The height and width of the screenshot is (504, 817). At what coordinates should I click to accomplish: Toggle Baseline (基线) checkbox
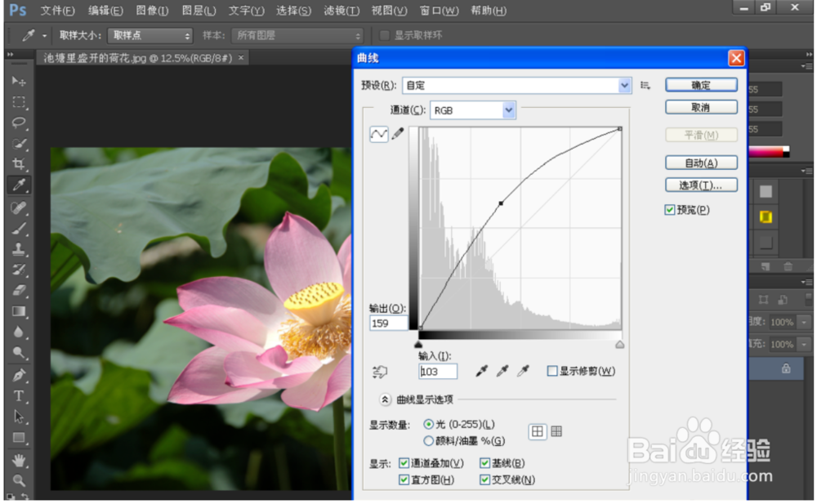click(x=484, y=463)
